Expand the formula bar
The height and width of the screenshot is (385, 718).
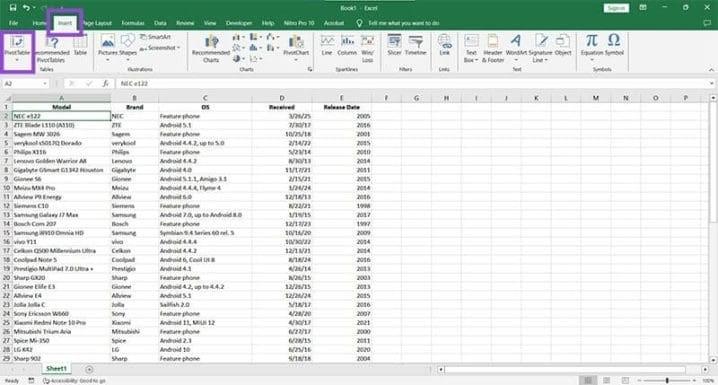pyautogui.click(x=711, y=83)
